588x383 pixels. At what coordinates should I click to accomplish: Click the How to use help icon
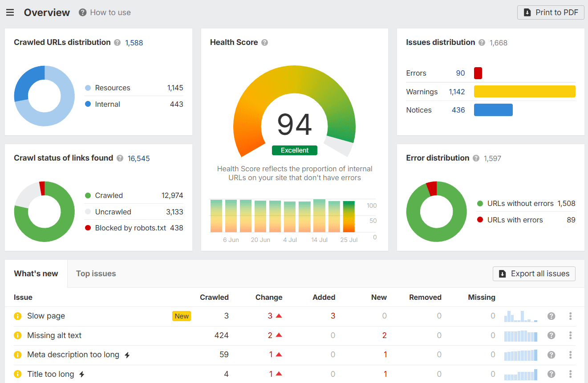(82, 12)
